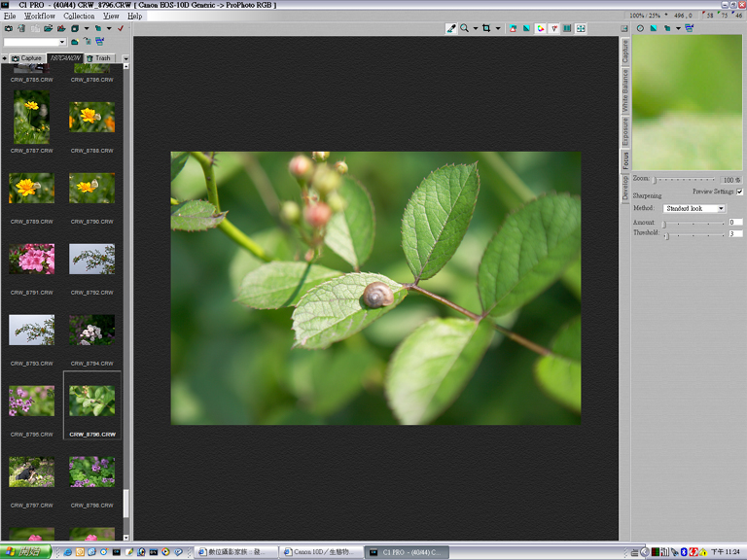Click the panel collapse icon above Capture tab
Image resolution: width=747 pixels, height=560 pixels.
tap(624, 28)
